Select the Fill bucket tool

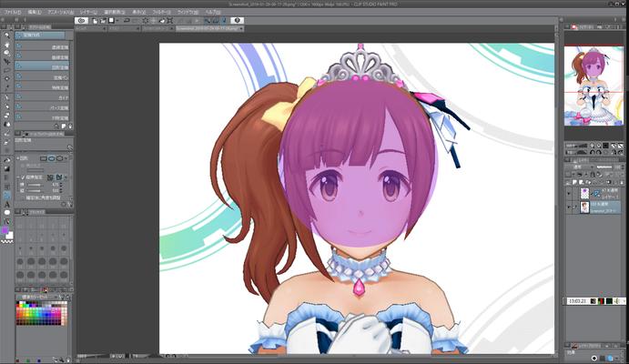[6, 159]
